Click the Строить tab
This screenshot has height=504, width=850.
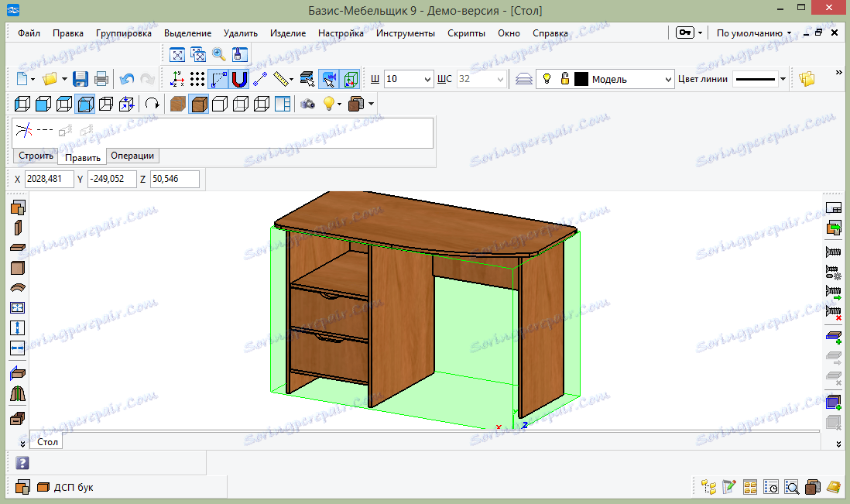(36, 156)
